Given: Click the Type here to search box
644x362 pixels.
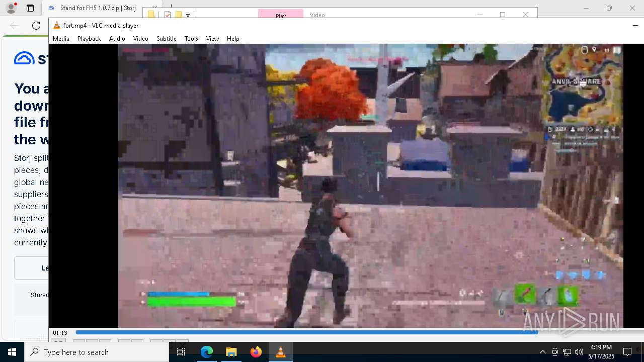Looking at the screenshot, I should point(97,352).
